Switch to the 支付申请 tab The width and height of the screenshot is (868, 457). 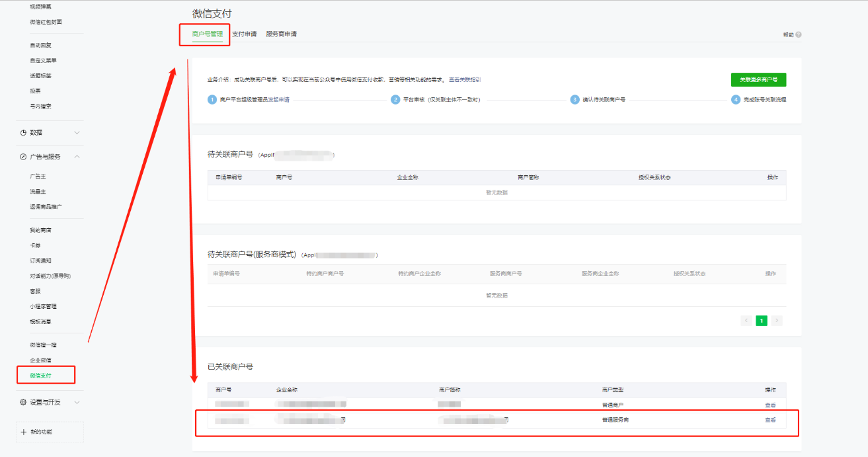244,34
